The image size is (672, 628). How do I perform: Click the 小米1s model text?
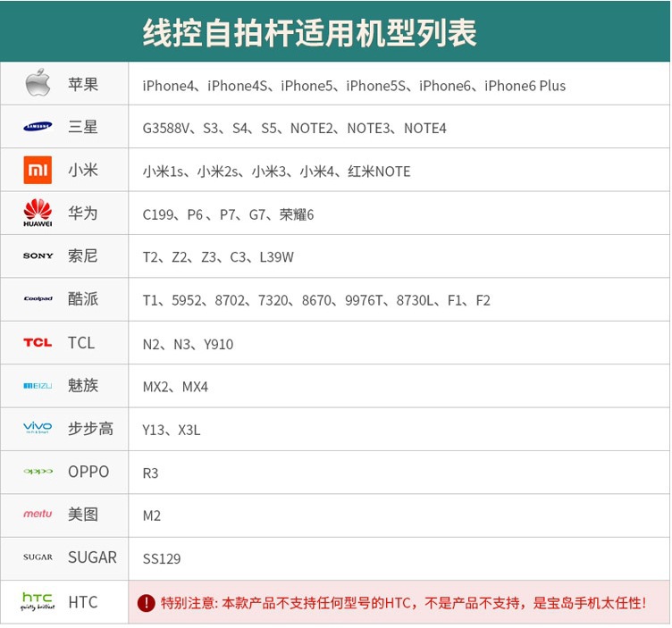coord(164,172)
